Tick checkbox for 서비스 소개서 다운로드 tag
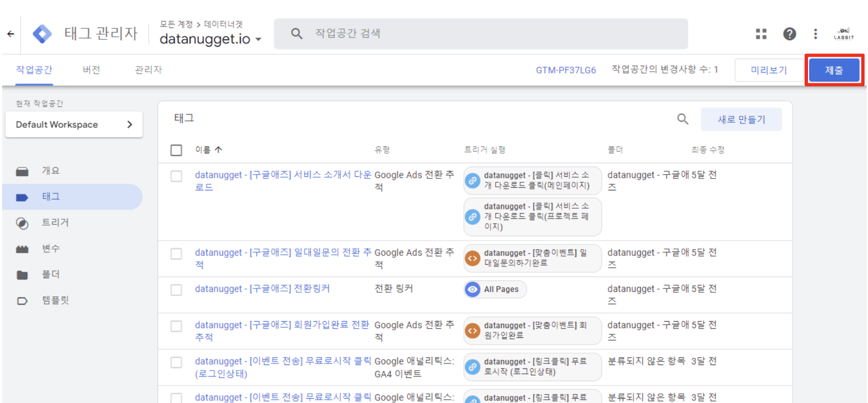The height and width of the screenshot is (403, 868). tap(176, 176)
